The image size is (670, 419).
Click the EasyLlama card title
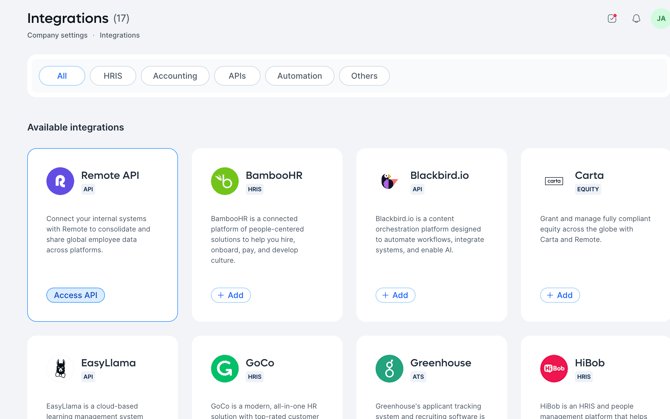click(x=109, y=363)
